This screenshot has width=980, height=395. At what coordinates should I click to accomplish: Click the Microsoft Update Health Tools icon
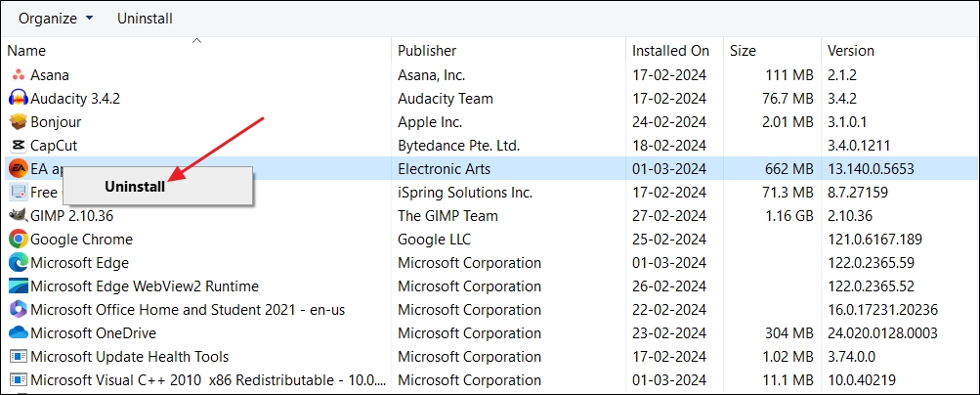point(19,357)
